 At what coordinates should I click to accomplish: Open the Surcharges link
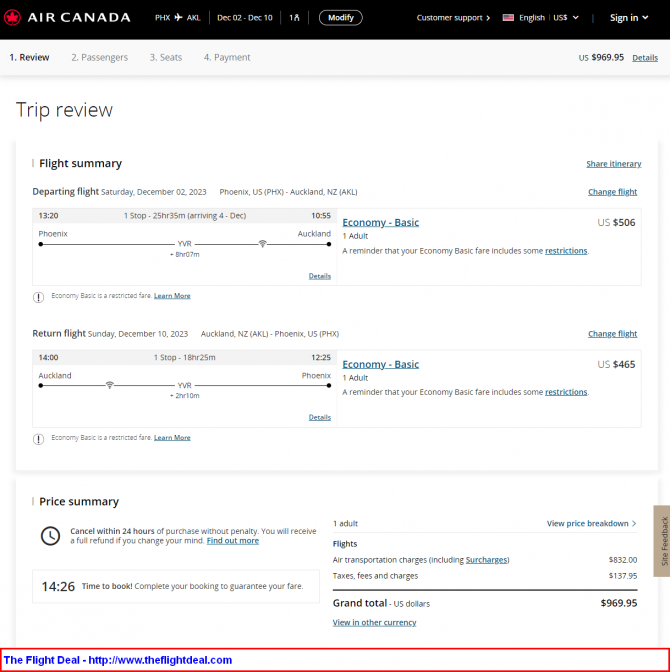click(x=486, y=560)
